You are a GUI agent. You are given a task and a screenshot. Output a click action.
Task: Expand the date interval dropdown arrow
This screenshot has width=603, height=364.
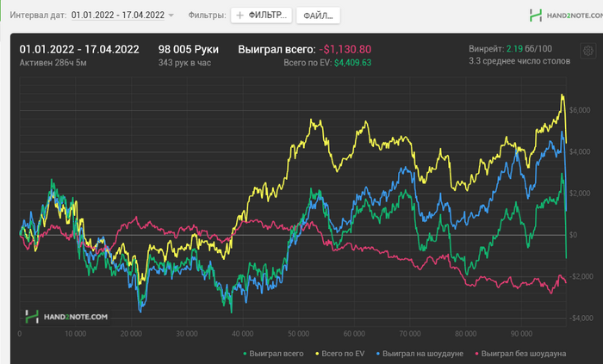[171, 15]
